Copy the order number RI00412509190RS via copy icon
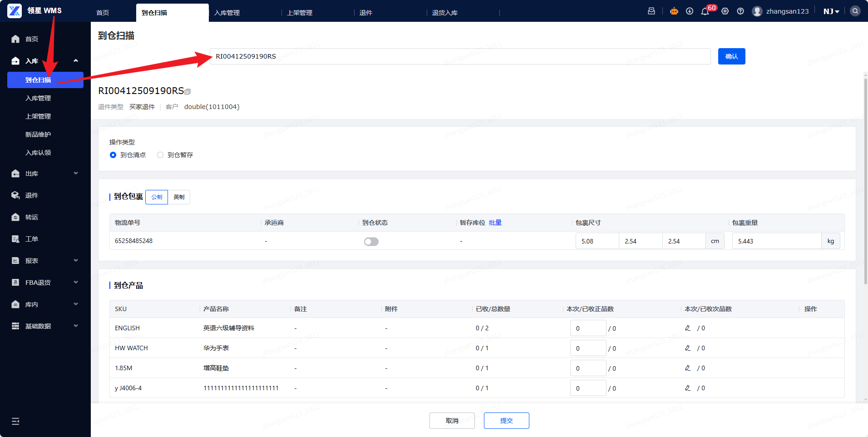The image size is (868, 437). (x=188, y=92)
